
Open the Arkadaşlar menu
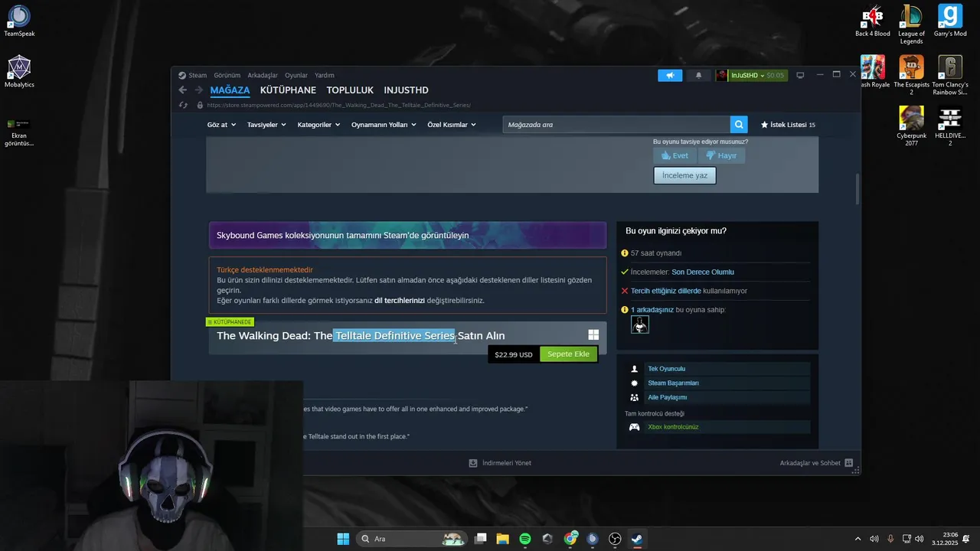click(263, 75)
